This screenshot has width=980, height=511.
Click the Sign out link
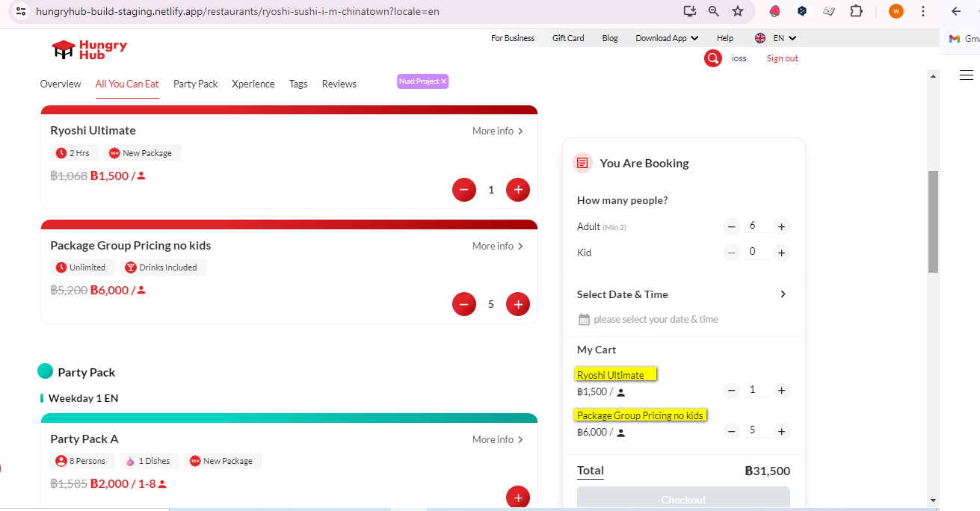click(x=782, y=58)
